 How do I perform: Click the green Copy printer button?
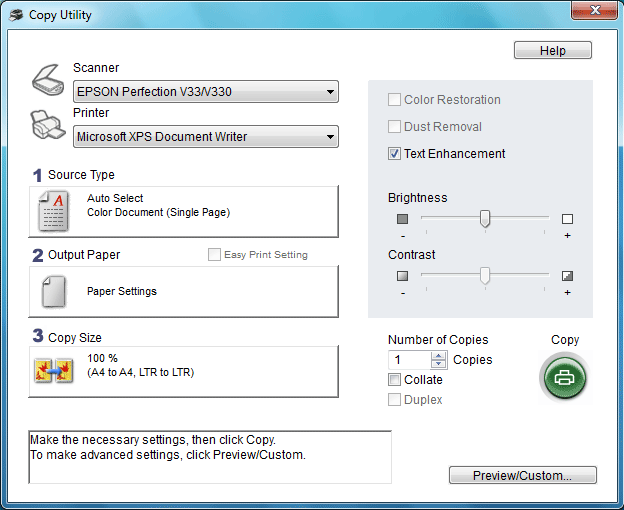point(564,377)
